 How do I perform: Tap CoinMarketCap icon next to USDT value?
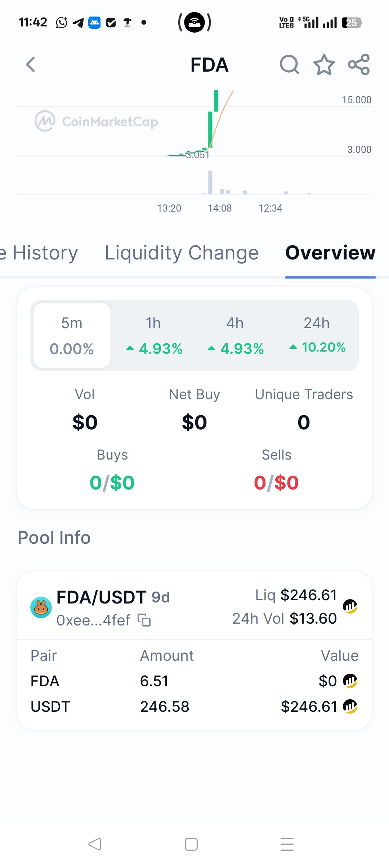350,706
